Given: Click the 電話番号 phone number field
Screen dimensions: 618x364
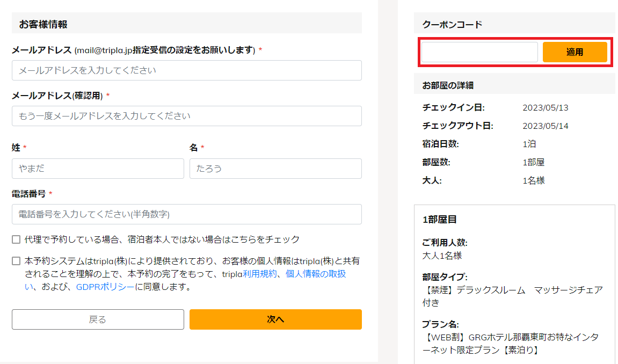Looking at the screenshot, I should (187, 214).
